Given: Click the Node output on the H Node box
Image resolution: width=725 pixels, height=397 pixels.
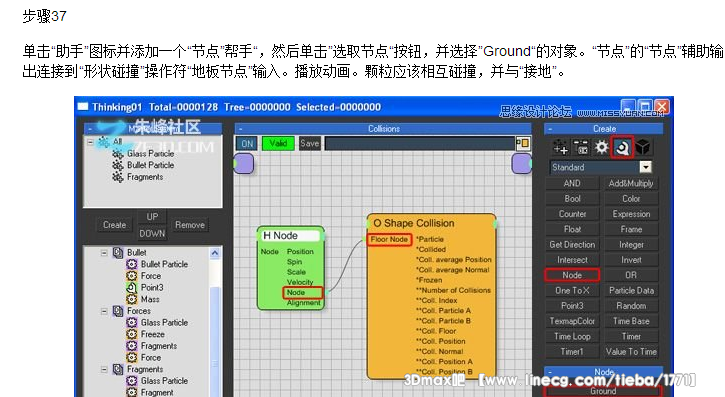Looking at the screenshot, I should click(302, 293).
